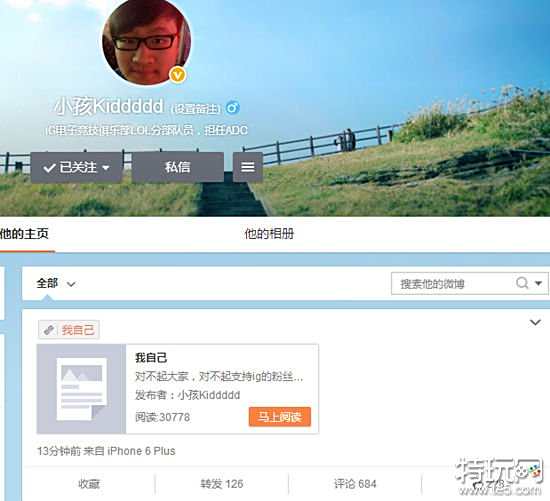Open the search options dropdown arrow
This screenshot has width=550, height=501.
coord(538,283)
